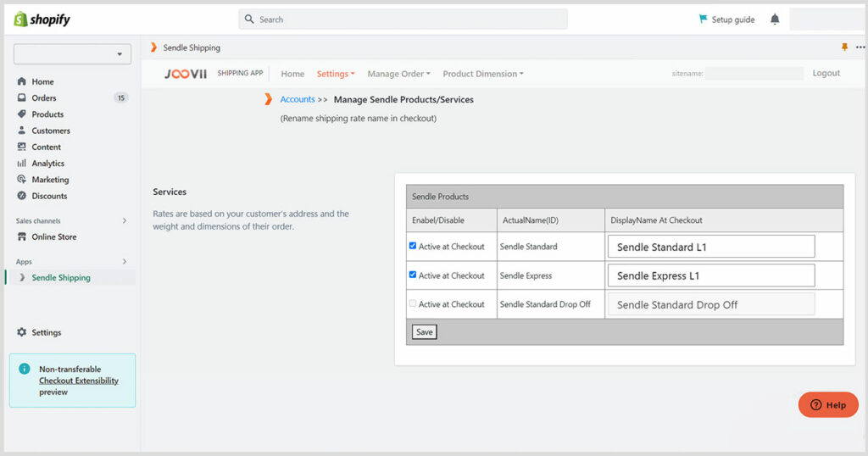Click the Accounts breadcrumb link

point(298,99)
